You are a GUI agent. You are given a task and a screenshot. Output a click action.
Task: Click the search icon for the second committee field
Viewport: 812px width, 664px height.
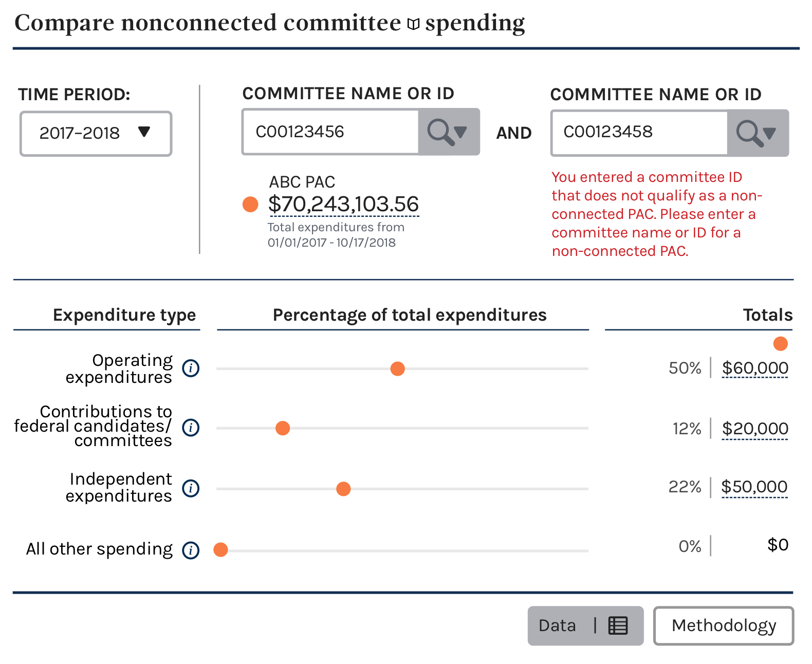(750, 133)
